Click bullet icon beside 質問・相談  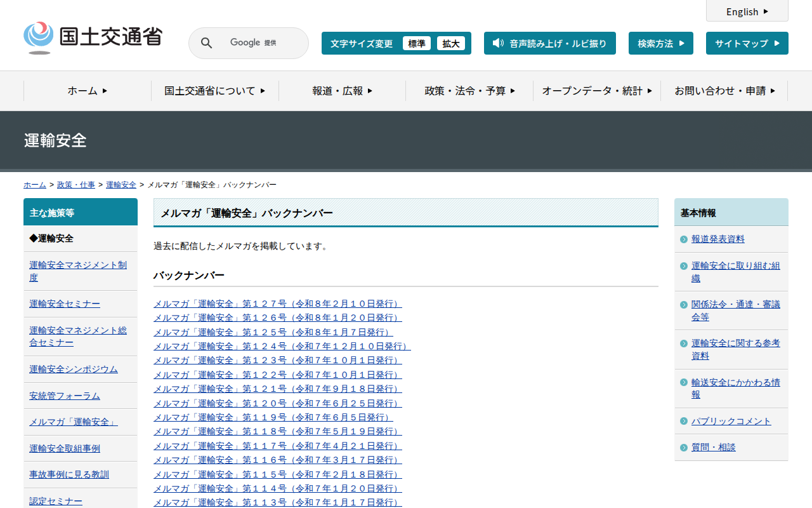pyautogui.click(x=683, y=448)
